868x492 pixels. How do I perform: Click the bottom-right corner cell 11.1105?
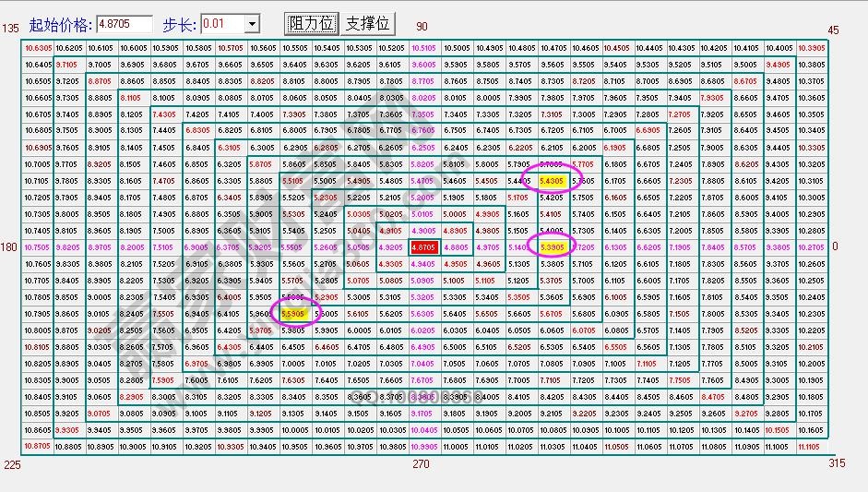810,446
